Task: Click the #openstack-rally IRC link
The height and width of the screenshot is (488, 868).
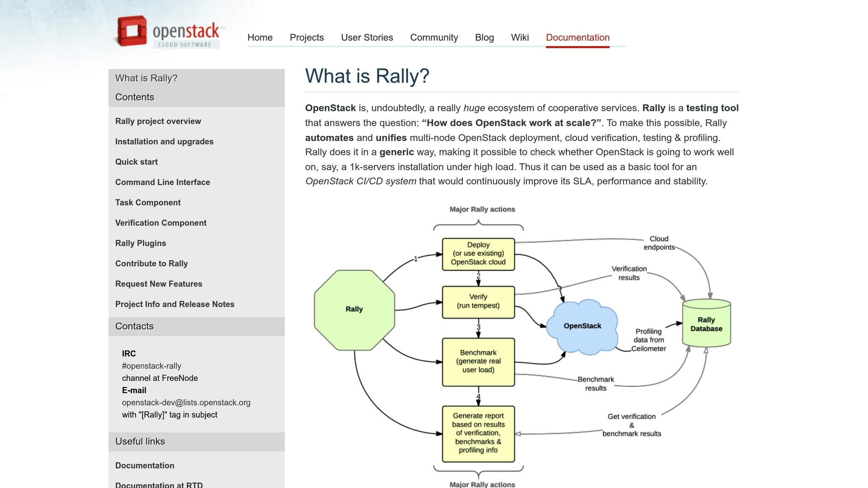Action: click(152, 366)
